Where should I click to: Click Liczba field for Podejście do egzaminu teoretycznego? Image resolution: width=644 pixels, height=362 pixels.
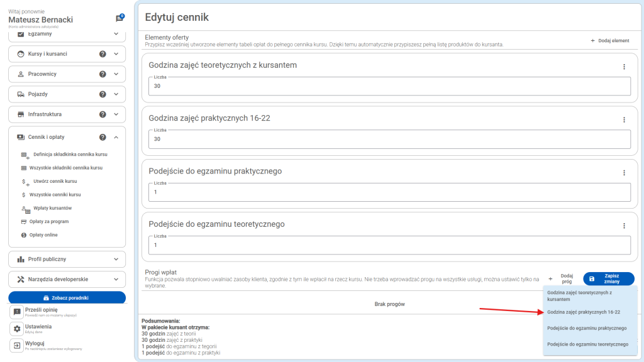coord(389,244)
